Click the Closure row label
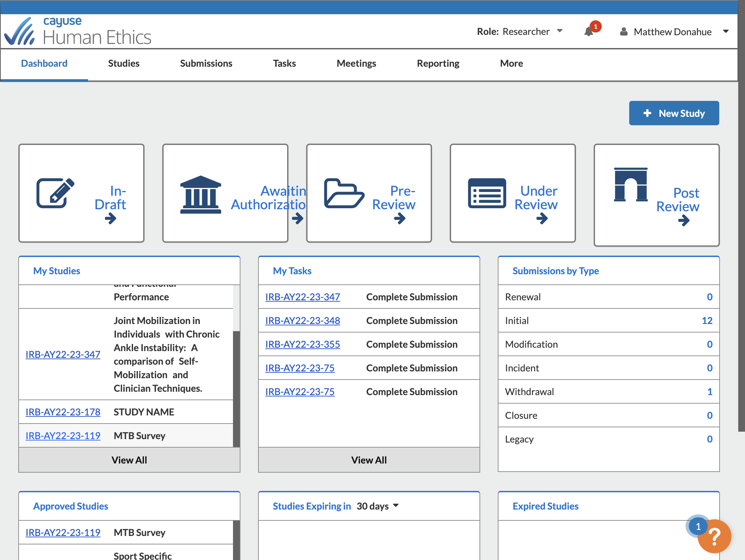 [521, 415]
